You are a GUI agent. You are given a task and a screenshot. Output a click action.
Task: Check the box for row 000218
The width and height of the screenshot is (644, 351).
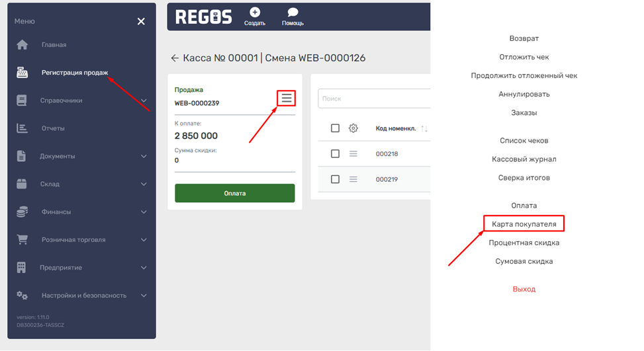pyautogui.click(x=335, y=153)
